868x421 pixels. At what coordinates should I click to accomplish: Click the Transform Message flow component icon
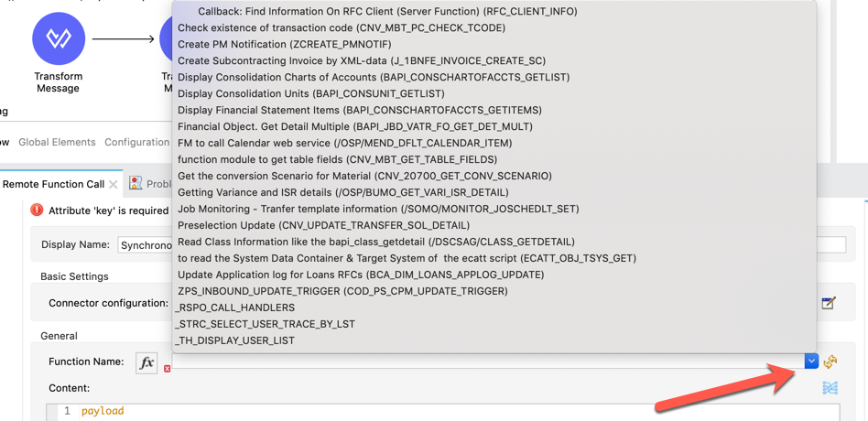coord(58,38)
